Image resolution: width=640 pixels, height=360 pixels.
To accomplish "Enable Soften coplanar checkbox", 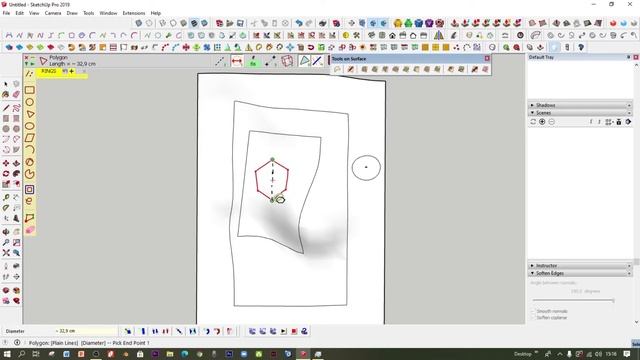I will tap(533, 318).
